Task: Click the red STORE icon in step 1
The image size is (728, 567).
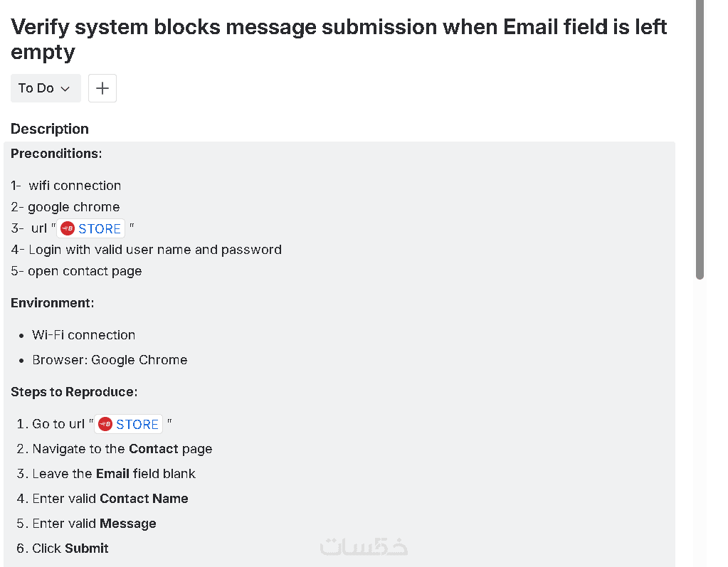Action: pyautogui.click(x=105, y=424)
